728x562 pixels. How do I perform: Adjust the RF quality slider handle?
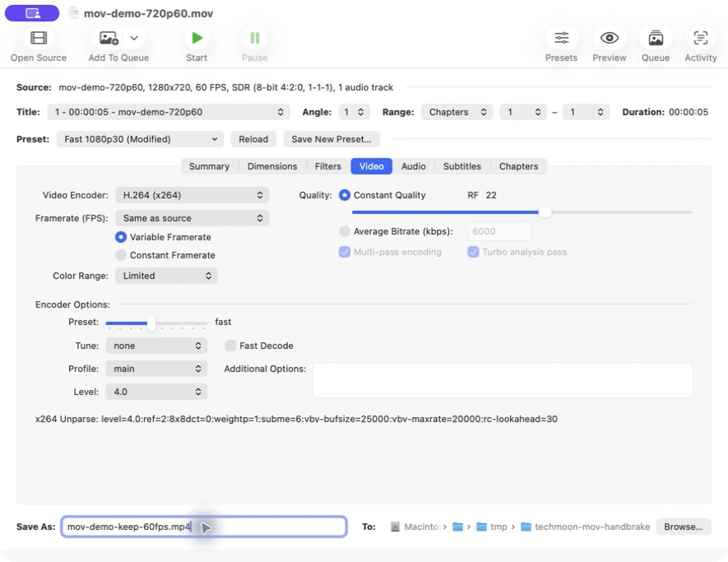[545, 212]
